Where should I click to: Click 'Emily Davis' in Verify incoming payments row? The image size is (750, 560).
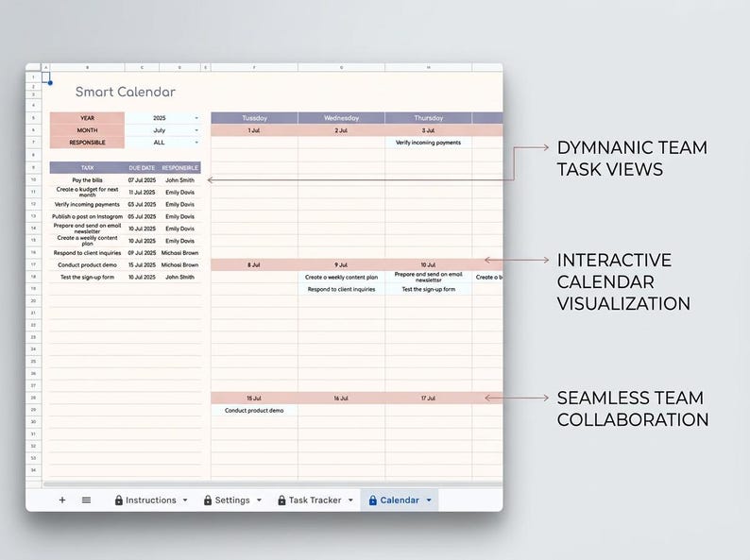click(179, 204)
